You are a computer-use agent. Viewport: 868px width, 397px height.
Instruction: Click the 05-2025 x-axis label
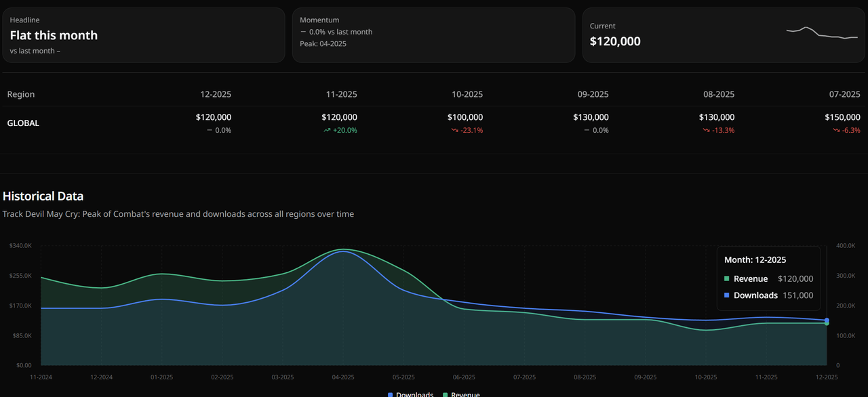403,377
